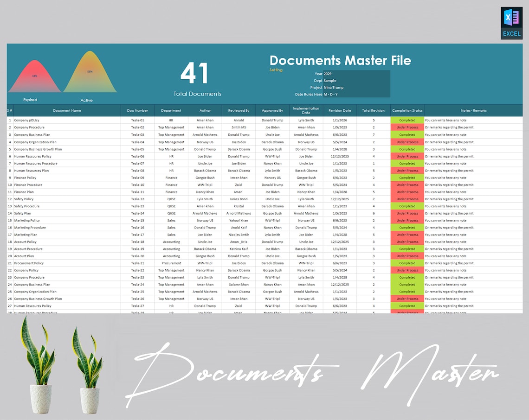Click the Documents Master File title
The width and height of the screenshot is (529, 420).
340,60
